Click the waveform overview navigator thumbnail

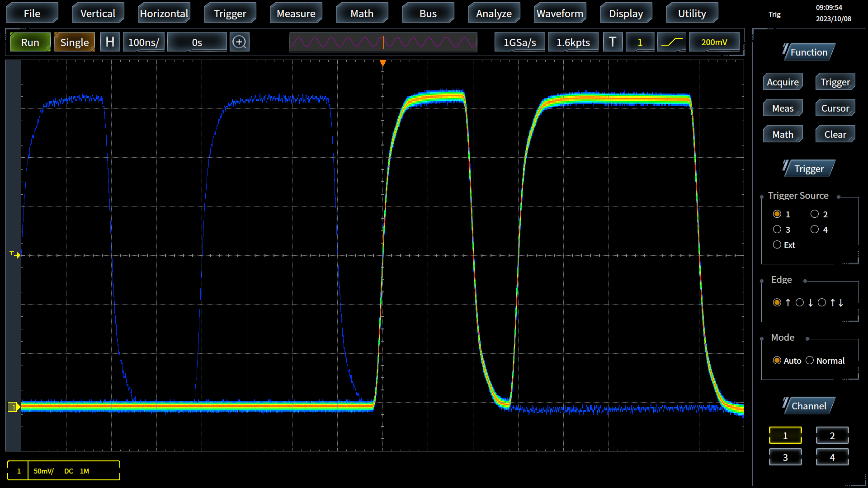point(383,42)
